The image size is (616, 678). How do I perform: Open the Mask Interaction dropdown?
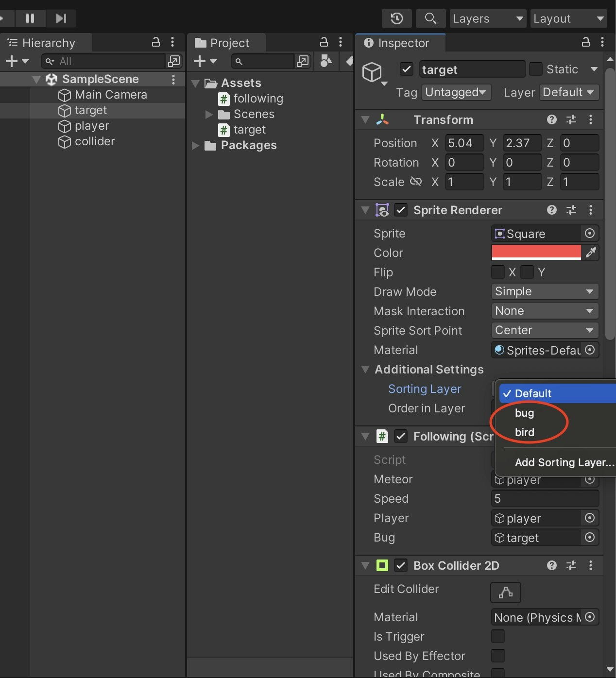click(545, 311)
